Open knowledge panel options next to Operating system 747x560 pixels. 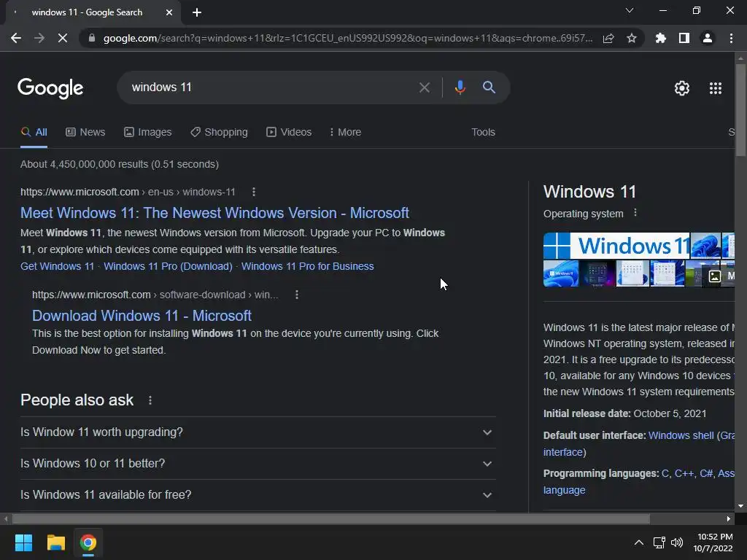(x=635, y=213)
